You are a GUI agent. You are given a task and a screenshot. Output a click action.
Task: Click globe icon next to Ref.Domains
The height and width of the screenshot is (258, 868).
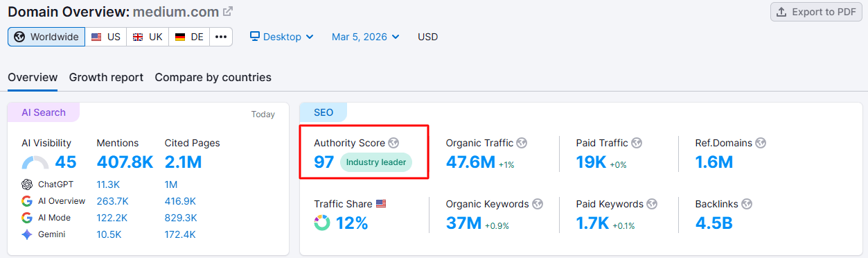point(761,143)
